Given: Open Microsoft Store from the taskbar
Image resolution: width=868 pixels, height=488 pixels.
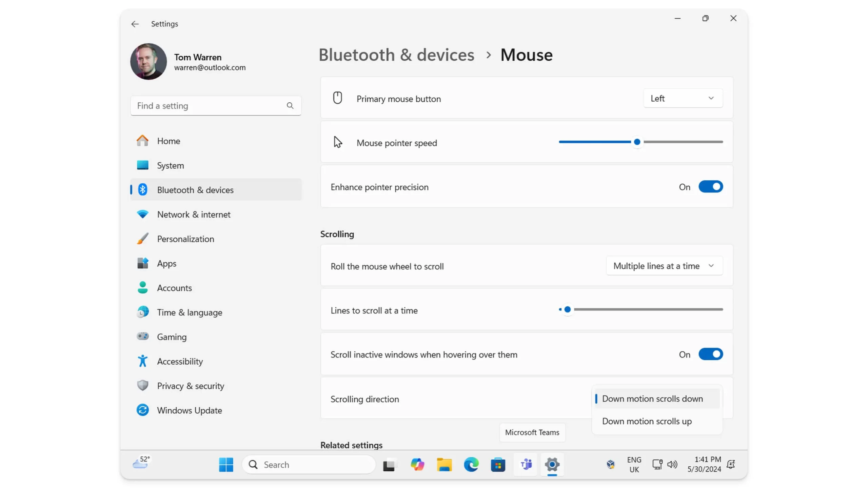Looking at the screenshot, I should [x=498, y=465].
